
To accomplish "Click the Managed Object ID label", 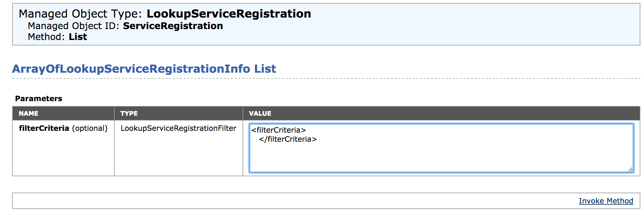I will [x=73, y=26].
